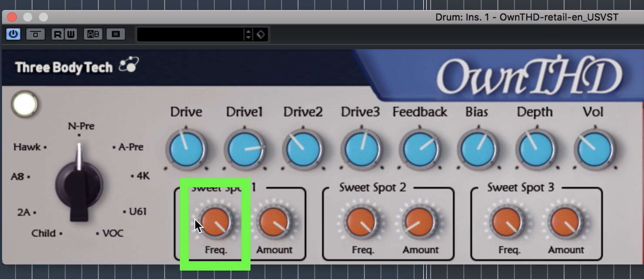Enable automation Write (W) button
This screenshot has height=279, width=644.
click(70, 34)
